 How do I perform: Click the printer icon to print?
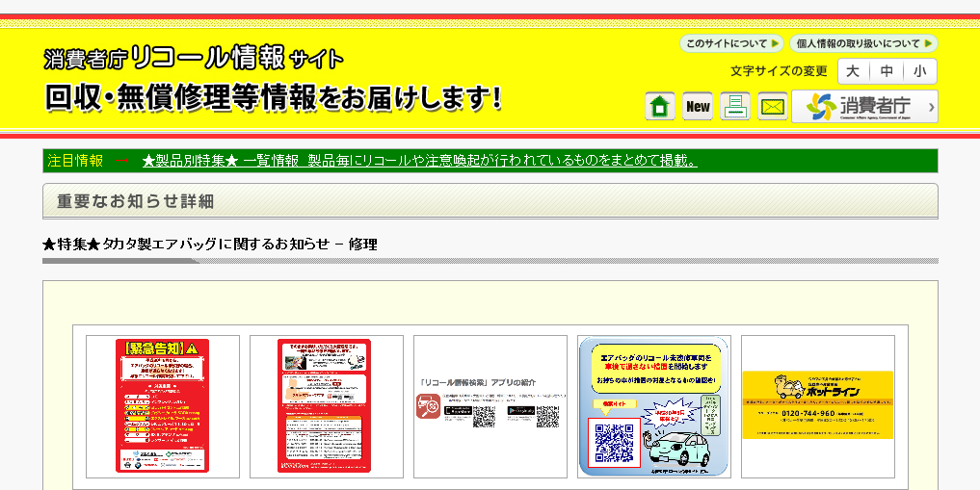tap(735, 106)
